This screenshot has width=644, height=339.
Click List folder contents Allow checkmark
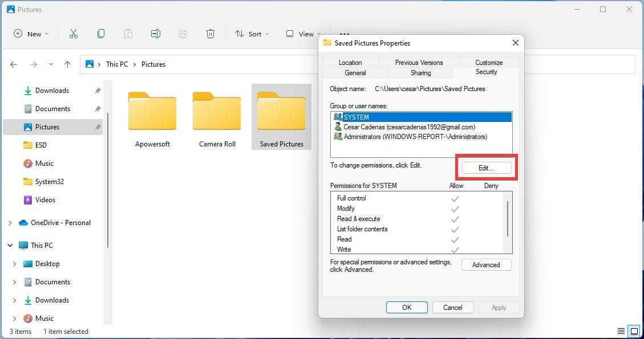tap(455, 230)
